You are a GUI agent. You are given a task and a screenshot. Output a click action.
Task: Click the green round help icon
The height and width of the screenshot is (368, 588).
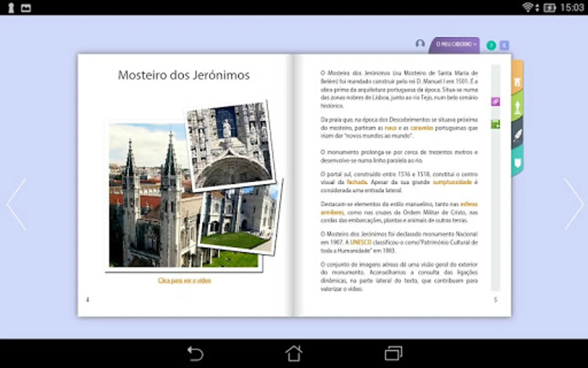click(x=491, y=45)
